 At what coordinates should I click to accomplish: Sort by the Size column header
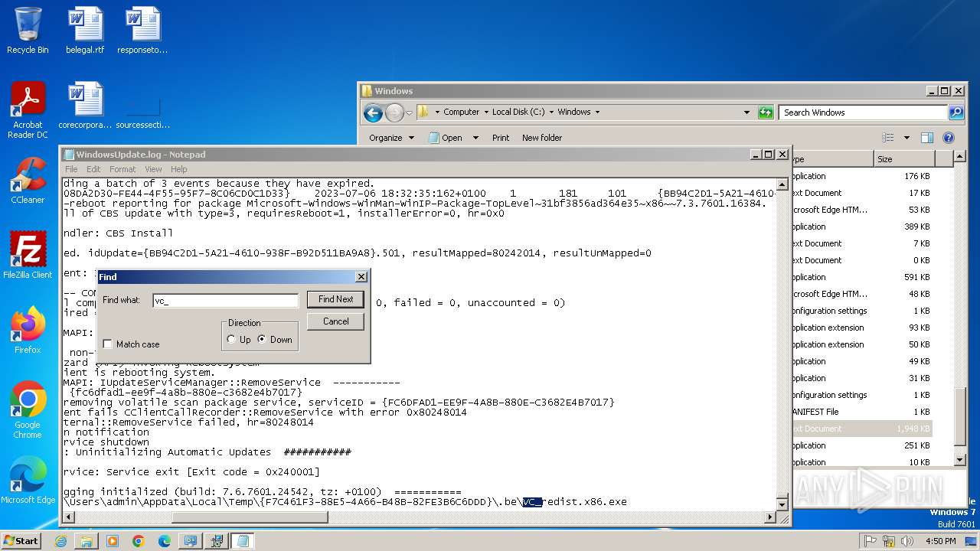(x=903, y=159)
